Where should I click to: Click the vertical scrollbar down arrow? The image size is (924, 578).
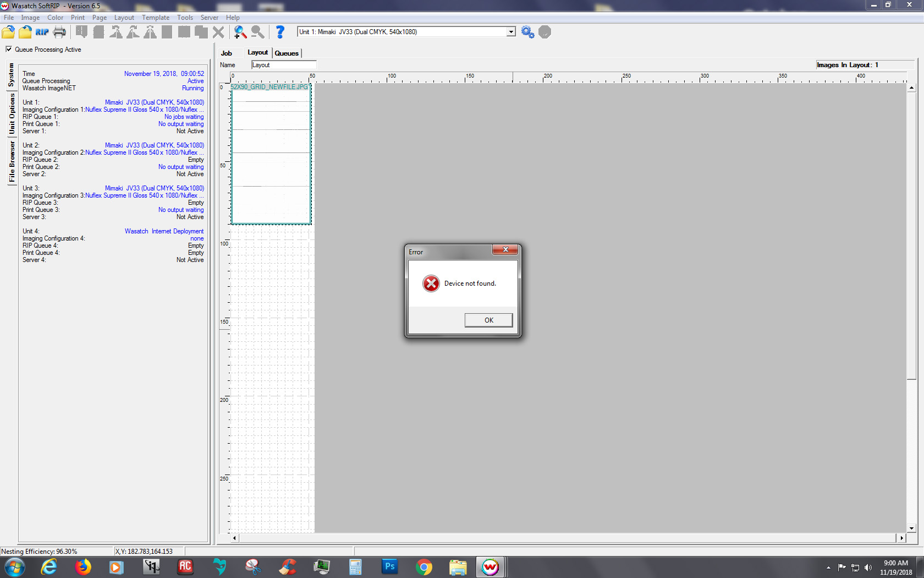tap(911, 528)
